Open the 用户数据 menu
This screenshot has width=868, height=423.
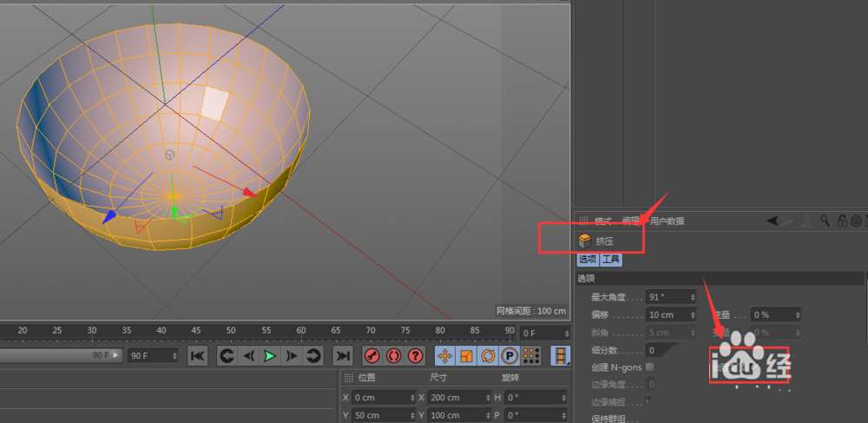(x=667, y=221)
